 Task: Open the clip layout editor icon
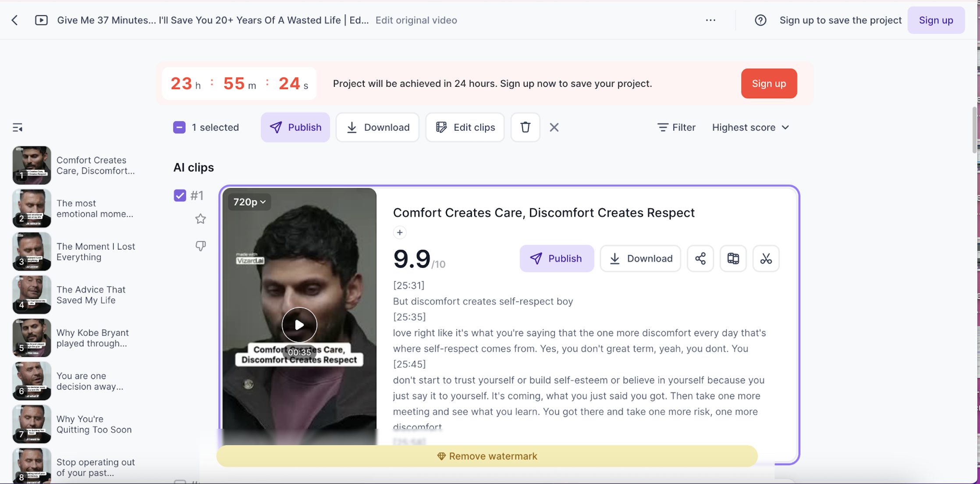pos(733,258)
